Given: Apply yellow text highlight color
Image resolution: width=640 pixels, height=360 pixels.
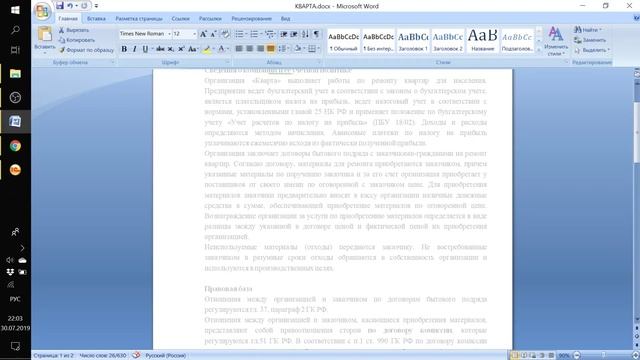Looking at the screenshot, I should click(x=207, y=49).
